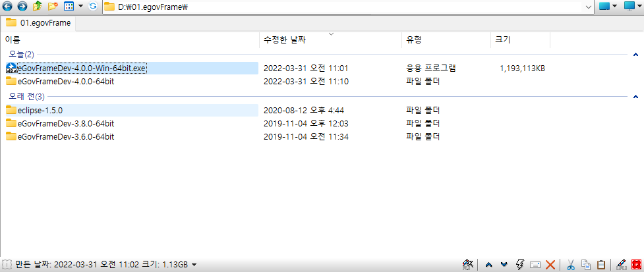
Task: Go up to the parent folder
Action: click(38, 6)
